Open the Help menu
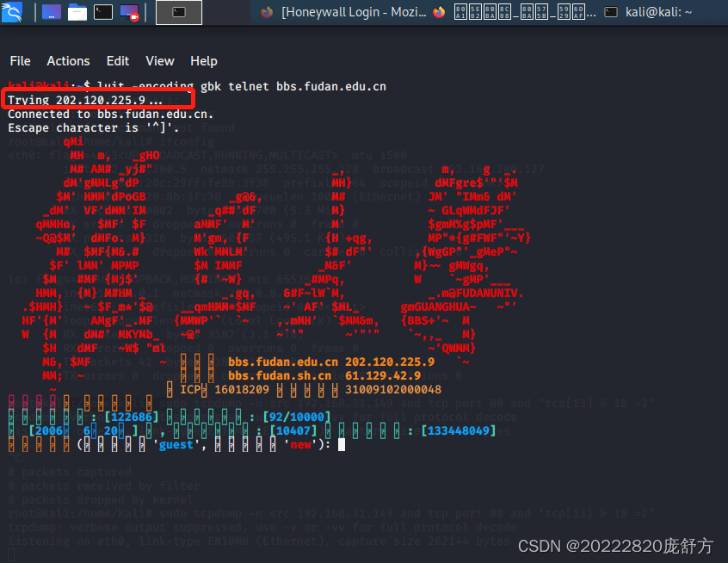728x563 pixels. point(203,61)
